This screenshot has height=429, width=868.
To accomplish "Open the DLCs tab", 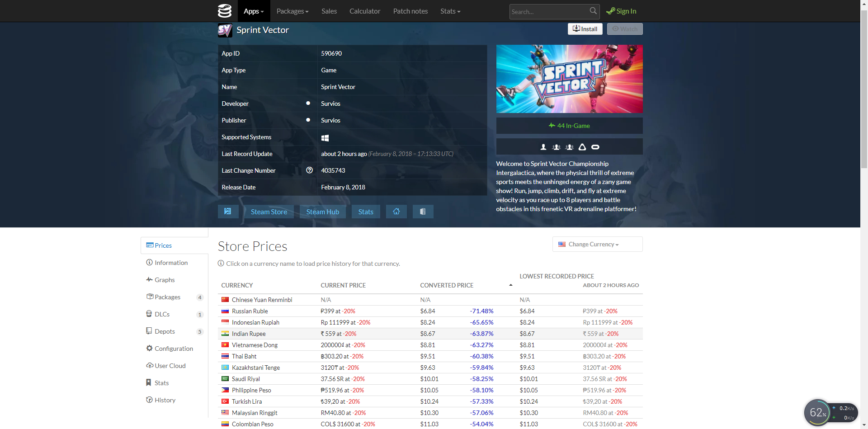I will 175,314.
